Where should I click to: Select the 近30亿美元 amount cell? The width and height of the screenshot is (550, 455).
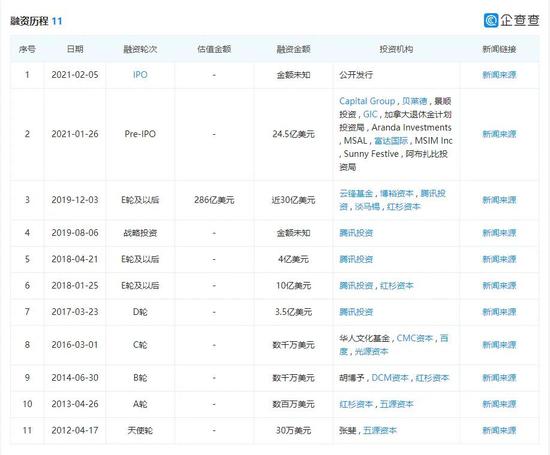point(294,200)
